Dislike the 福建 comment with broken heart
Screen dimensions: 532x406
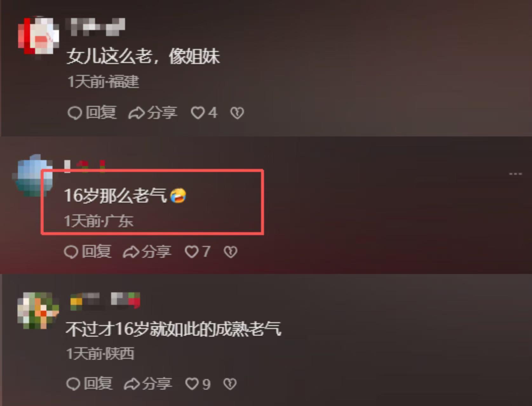tap(237, 113)
